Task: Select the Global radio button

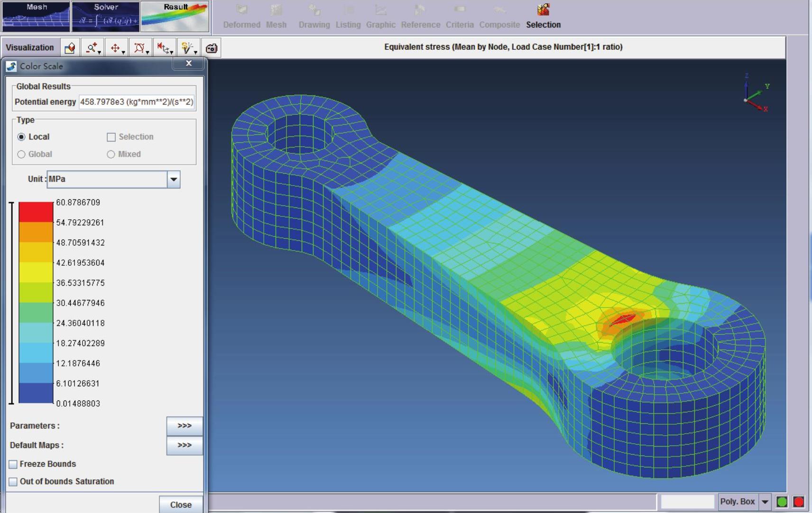Action: point(21,154)
